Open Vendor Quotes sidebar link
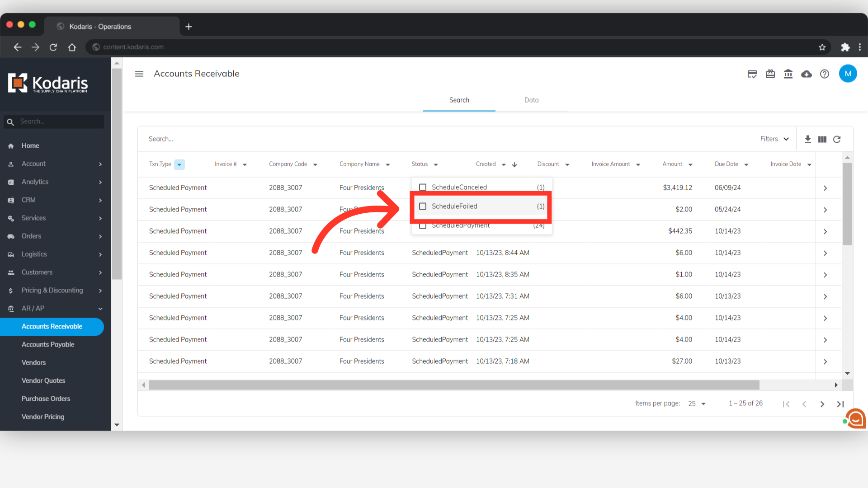Screen dimensions: 868x488 pos(43,380)
